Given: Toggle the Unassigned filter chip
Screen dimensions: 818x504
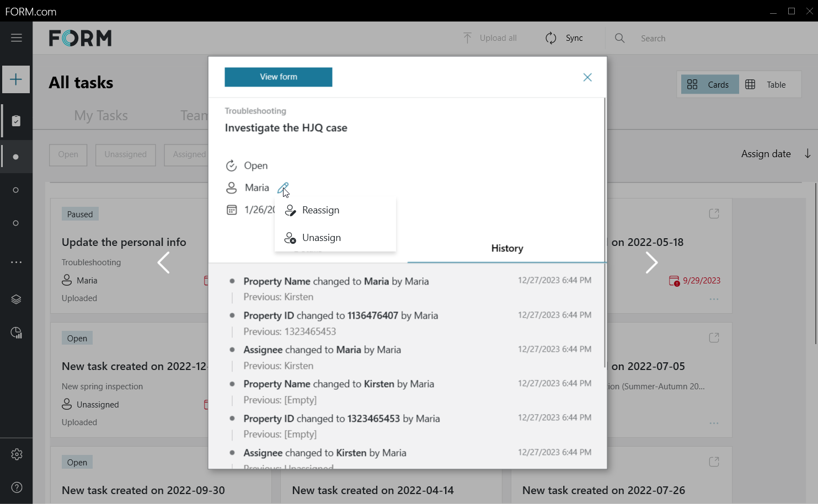Looking at the screenshot, I should click(126, 155).
